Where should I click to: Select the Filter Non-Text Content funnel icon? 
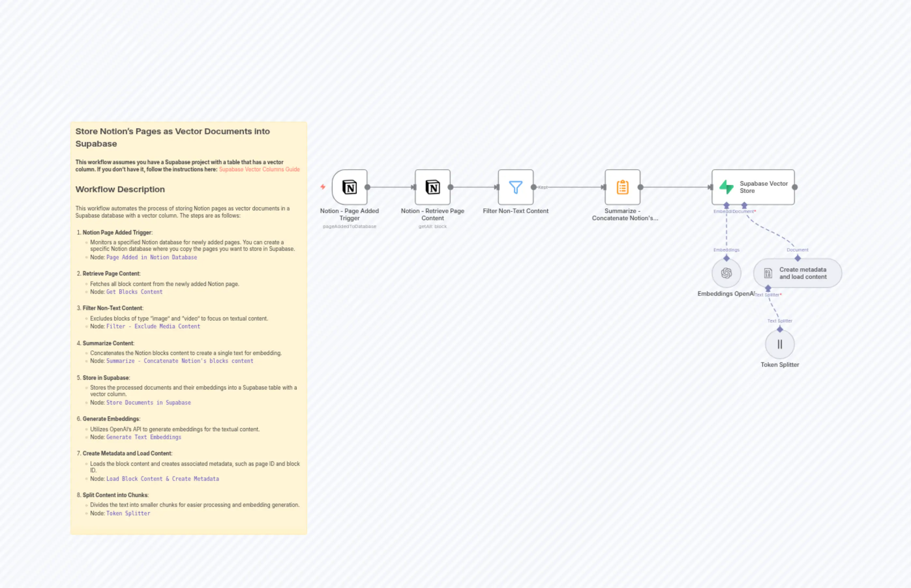515,187
